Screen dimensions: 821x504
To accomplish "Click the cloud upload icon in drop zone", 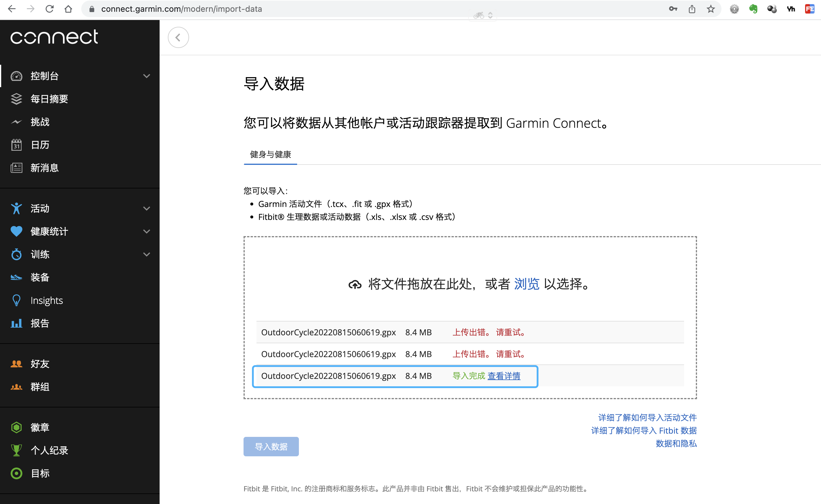I will [x=354, y=284].
